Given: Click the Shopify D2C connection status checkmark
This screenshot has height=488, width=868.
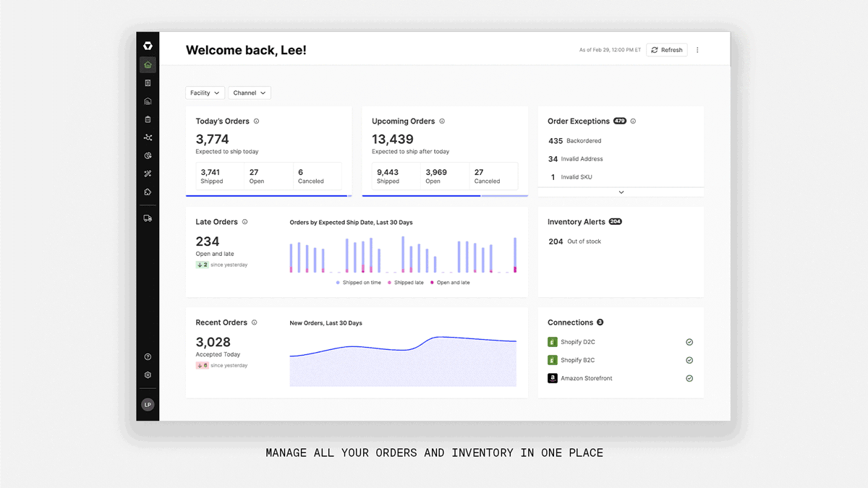Looking at the screenshot, I should coord(689,342).
